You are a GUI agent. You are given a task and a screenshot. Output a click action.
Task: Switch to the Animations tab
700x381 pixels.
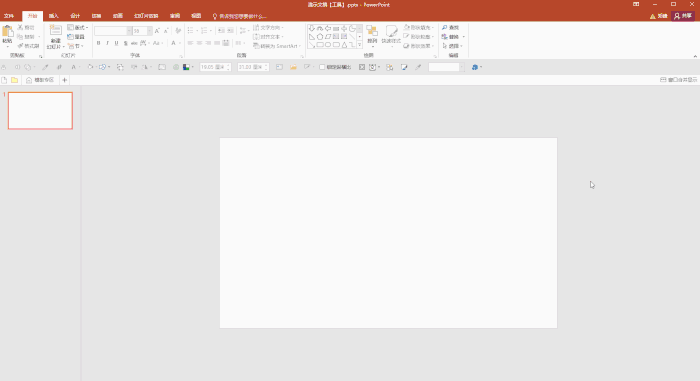point(118,16)
